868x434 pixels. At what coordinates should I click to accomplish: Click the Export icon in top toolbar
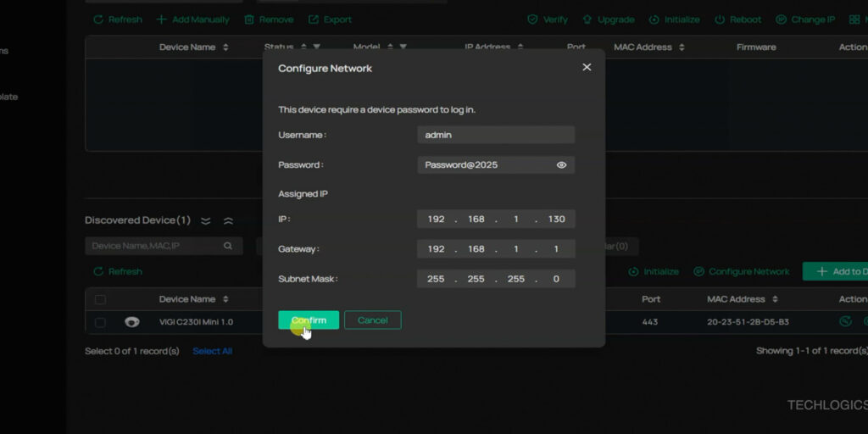coord(314,19)
